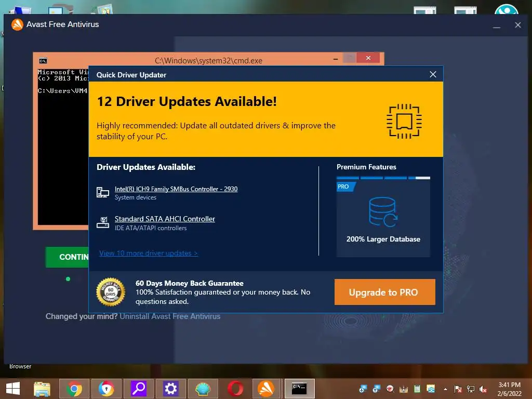Click the "Premium Features" heading
532x399 pixels.
[x=366, y=167]
